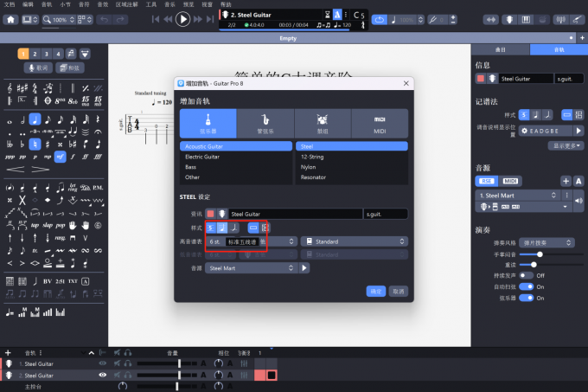Open the Standard tuning dropdown in dialog
588x392 pixels.
[353, 241]
